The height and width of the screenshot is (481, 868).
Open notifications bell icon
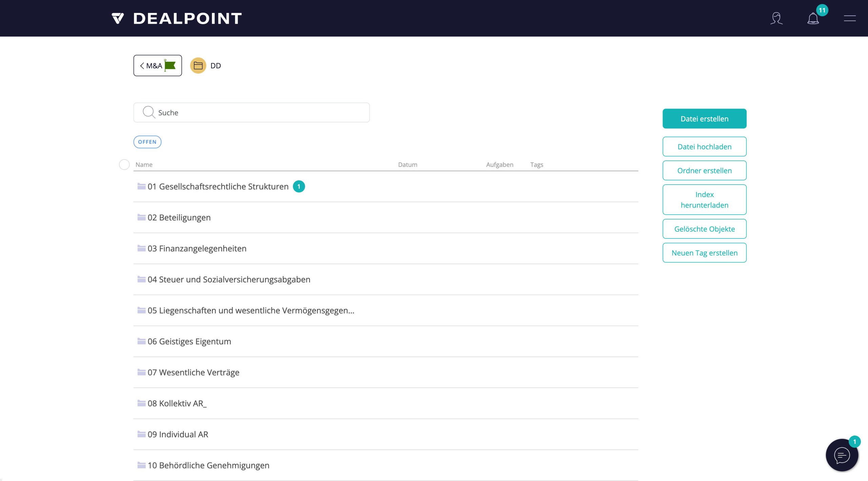(813, 18)
